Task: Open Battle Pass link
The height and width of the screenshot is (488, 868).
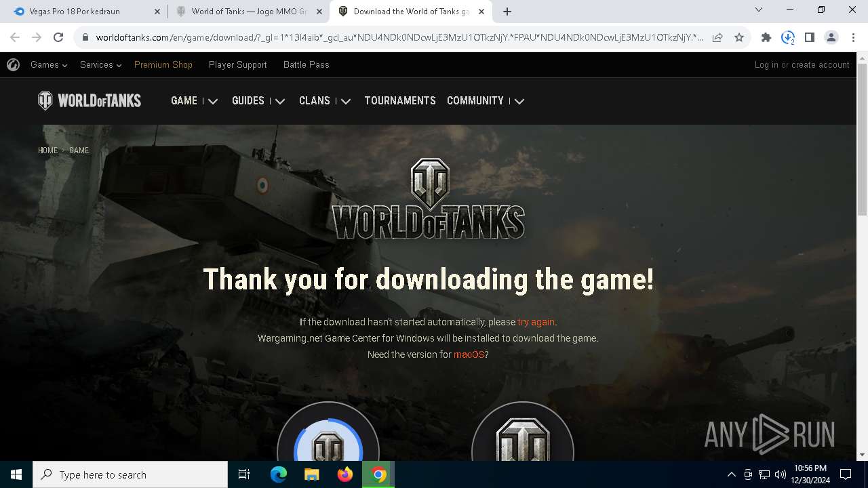Action: click(x=307, y=64)
